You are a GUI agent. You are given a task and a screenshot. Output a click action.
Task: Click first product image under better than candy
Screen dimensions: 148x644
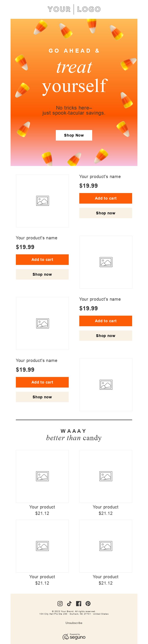click(42, 476)
